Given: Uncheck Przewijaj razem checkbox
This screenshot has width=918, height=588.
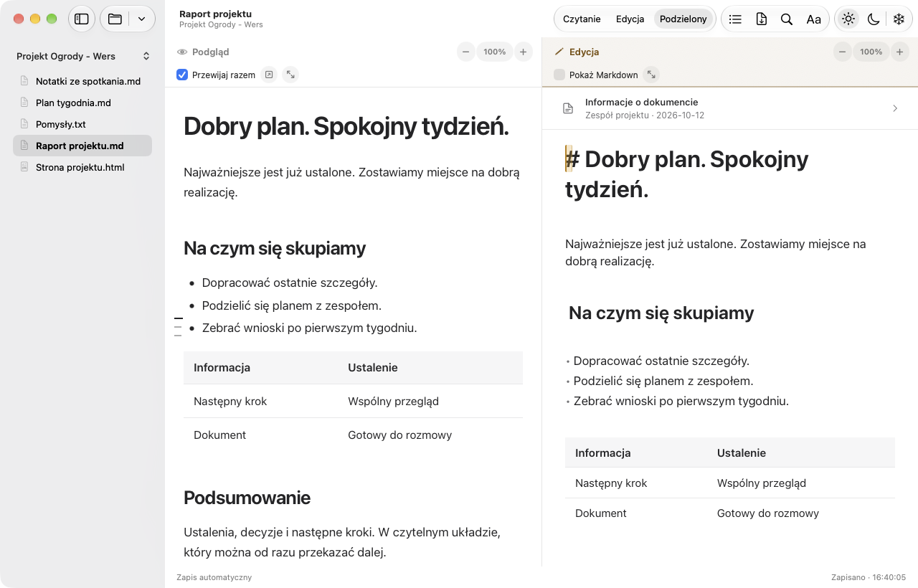Looking at the screenshot, I should point(182,75).
